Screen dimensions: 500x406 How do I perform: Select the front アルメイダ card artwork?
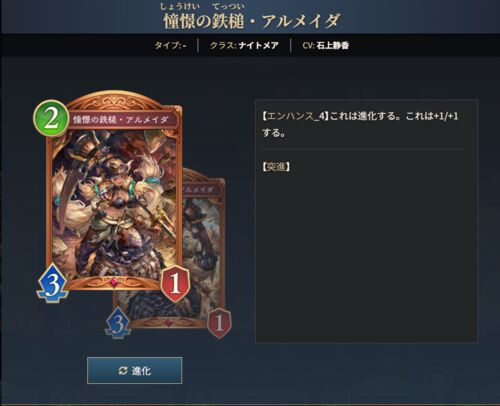pyautogui.click(x=114, y=202)
